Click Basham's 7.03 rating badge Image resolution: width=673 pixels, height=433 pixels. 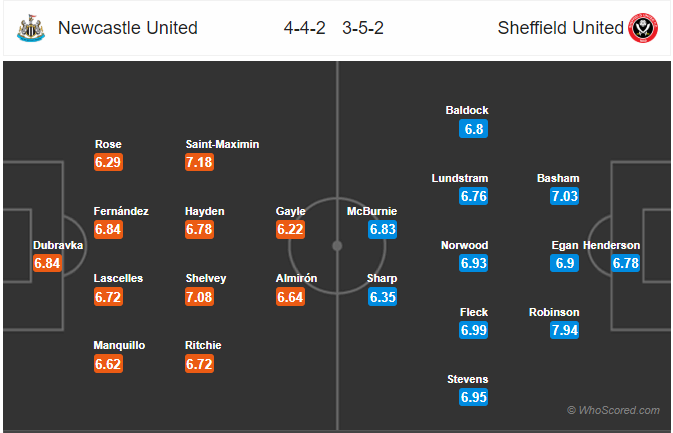click(x=564, y=196)
